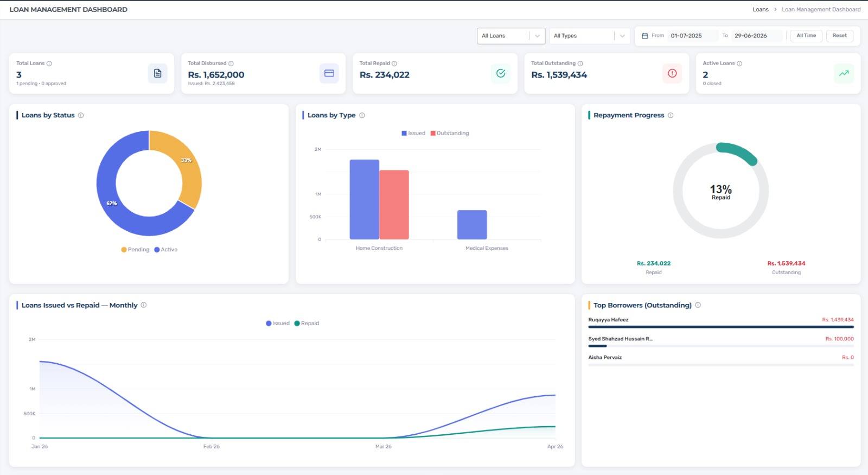868x475 pixels.
Task: Click the check circle icon on Total Repaid card
Action: (x=501, y=73)
